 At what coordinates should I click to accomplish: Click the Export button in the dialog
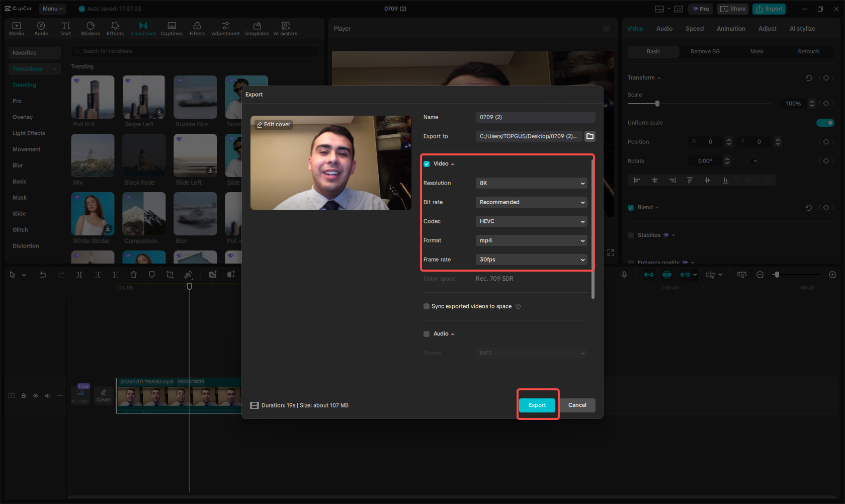537,405
